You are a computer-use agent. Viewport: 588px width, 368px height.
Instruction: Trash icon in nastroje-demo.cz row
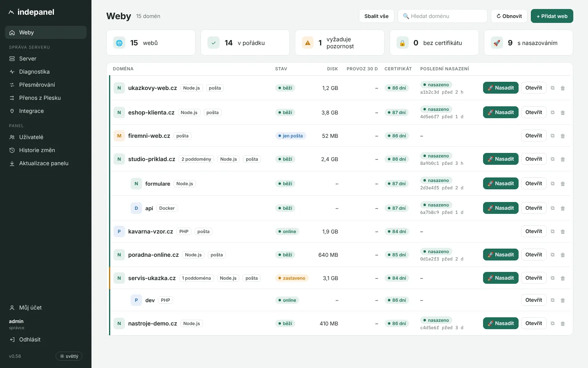(x=563, y=323)
